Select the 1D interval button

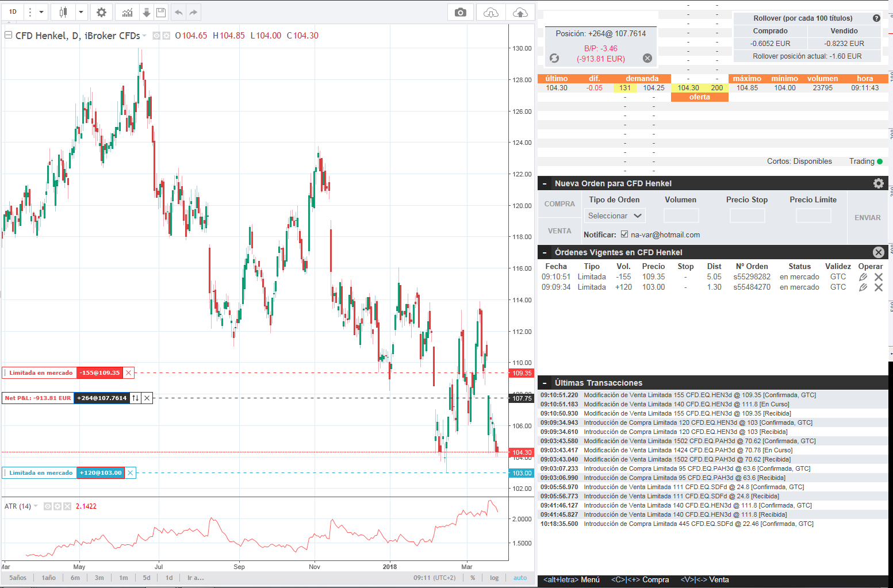pos(13,12)
